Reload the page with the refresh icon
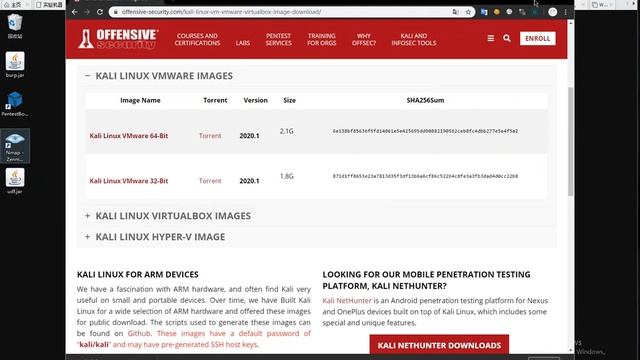 coord(100,12)
